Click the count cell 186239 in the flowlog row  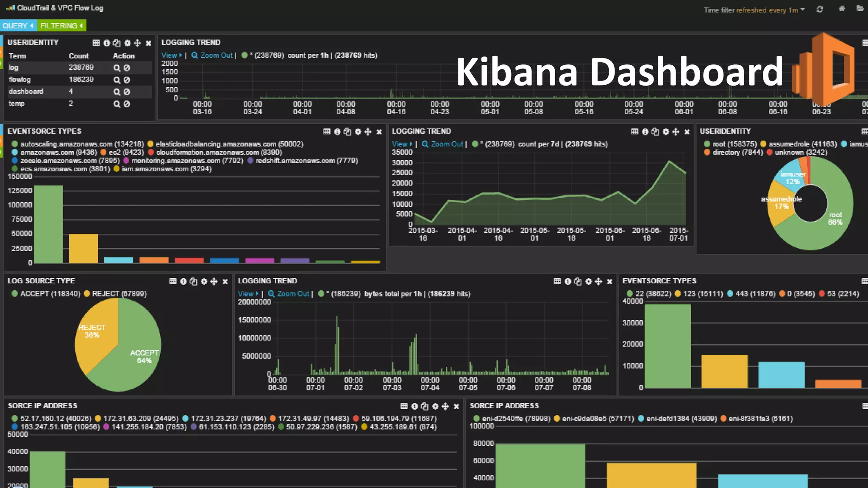[81, 79]
